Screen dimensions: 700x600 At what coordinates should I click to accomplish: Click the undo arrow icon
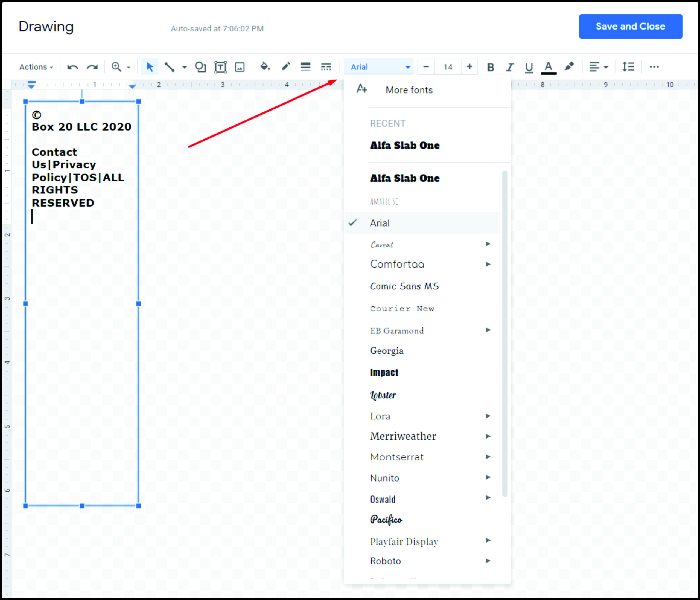72,67
